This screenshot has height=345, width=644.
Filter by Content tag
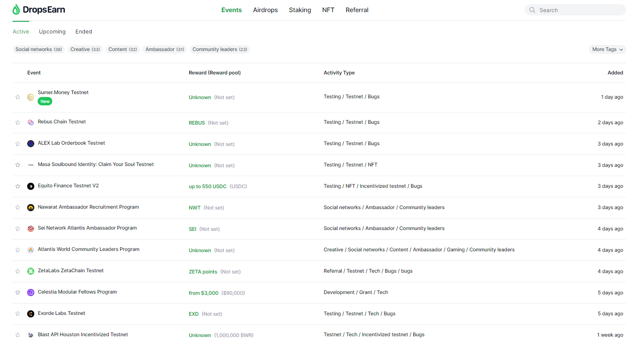[x=123, y=49]
